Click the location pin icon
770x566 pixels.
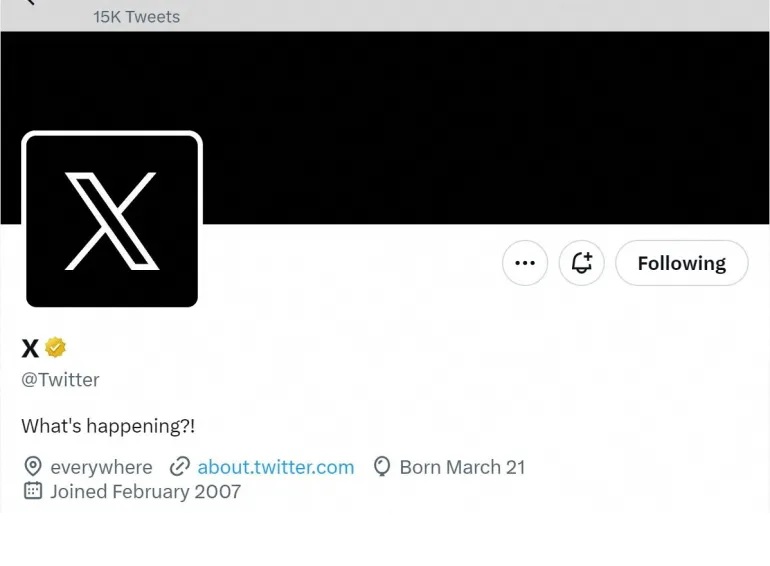click(33, 467)
